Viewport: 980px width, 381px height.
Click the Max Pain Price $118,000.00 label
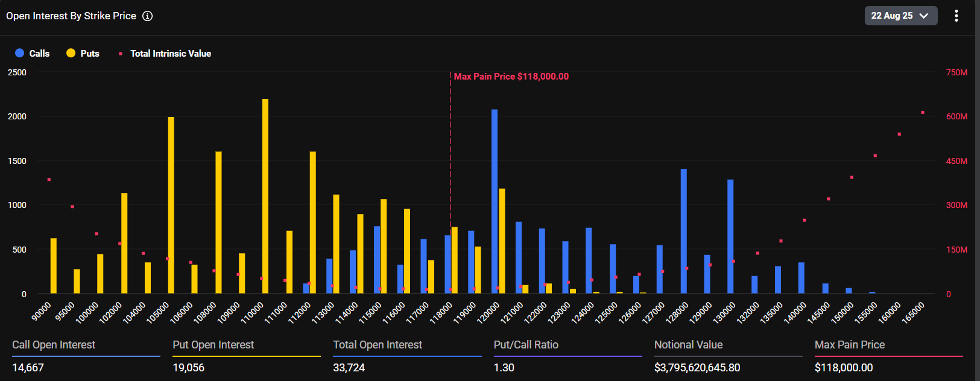tap(511, 77)
